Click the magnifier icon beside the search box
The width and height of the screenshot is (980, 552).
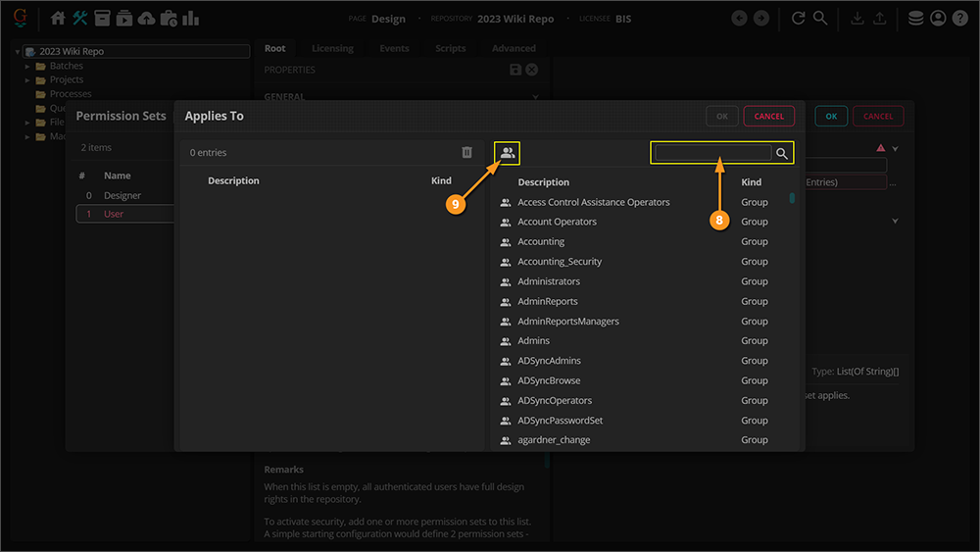click(782, 154)
